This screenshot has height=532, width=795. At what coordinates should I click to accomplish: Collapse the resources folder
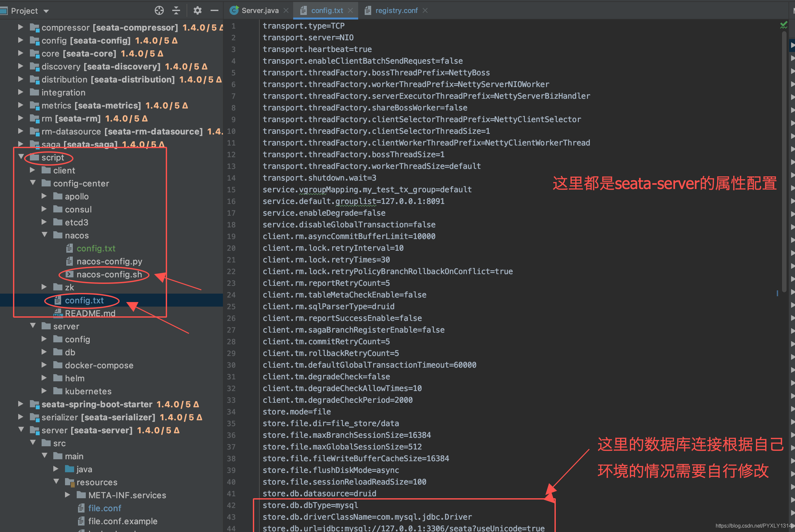pos(56,482)
